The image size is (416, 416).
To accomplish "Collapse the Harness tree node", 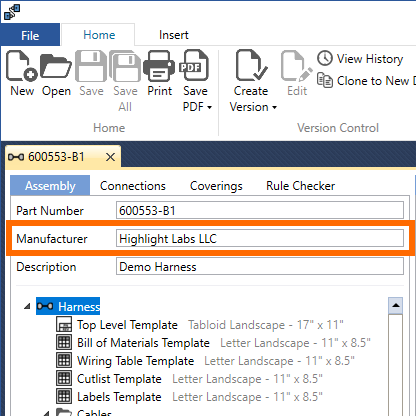I will tap(27, 306).
